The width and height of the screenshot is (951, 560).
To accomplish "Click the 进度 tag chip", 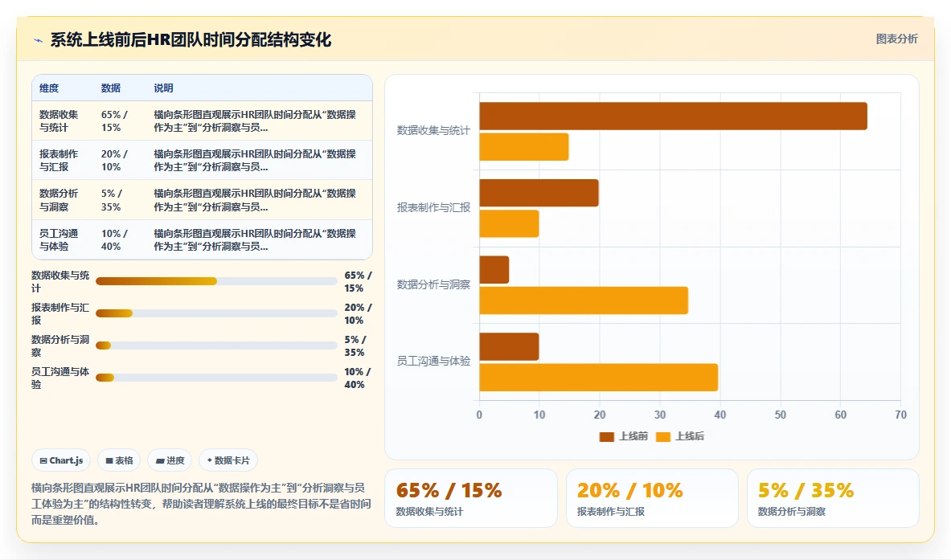I will coord(170,460).
